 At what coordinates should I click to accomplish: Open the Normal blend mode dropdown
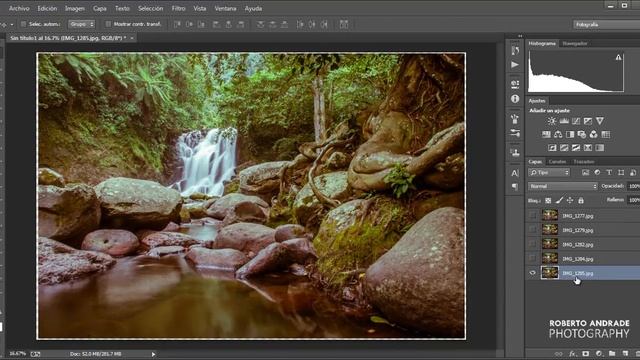[x=562, y=186]
